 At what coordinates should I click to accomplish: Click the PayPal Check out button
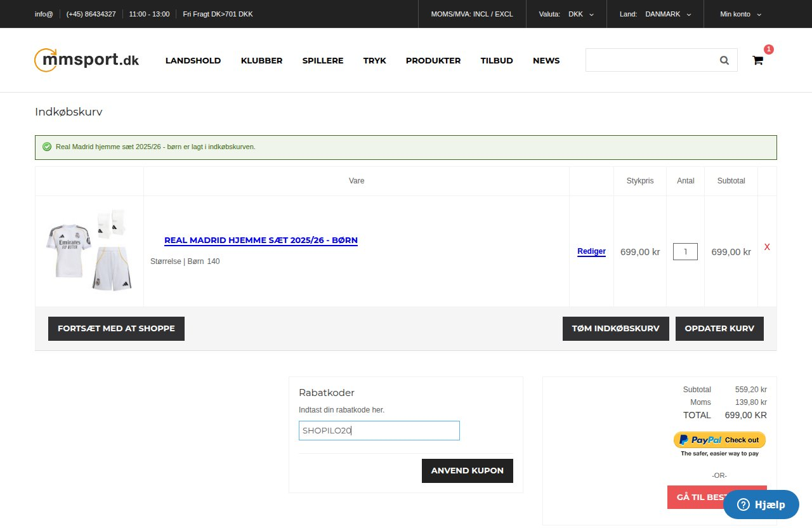click(719, 440)
